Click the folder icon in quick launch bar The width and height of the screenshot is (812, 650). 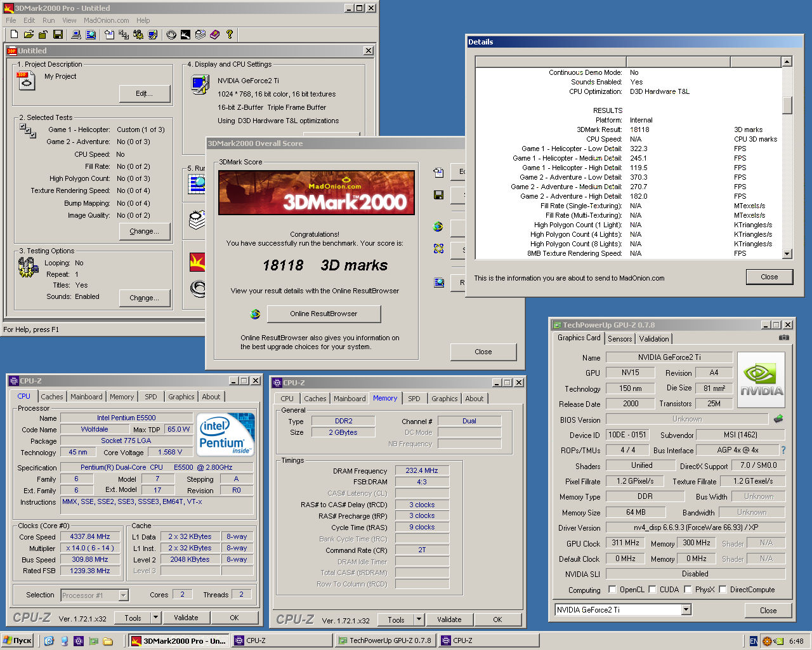coord(108,641)
